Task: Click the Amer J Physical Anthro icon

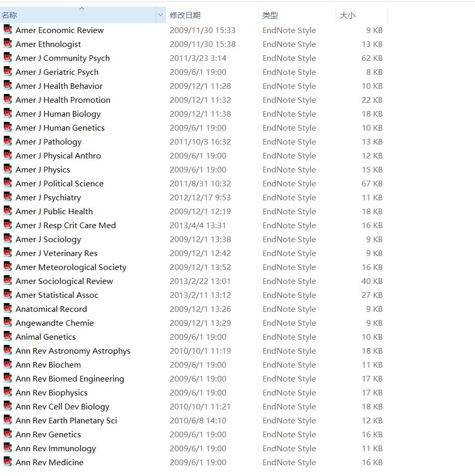Action: [8, 155]
